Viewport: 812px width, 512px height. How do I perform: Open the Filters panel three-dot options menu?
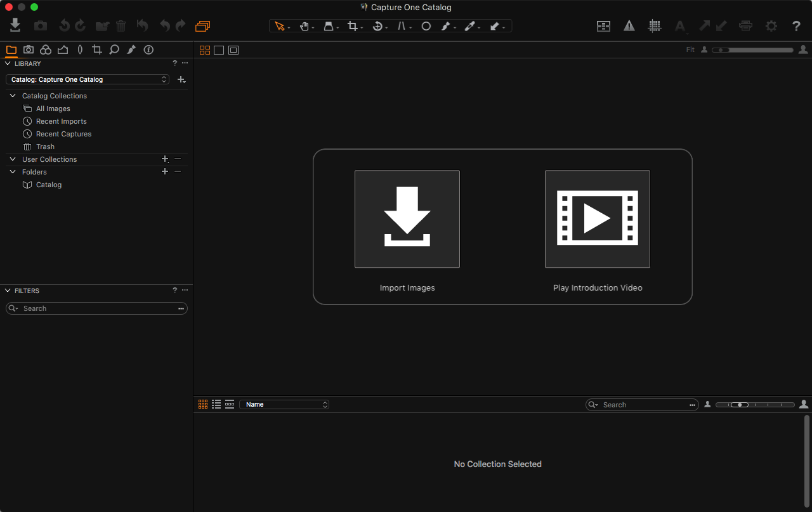pyautogui.click(x=185, y=291)
